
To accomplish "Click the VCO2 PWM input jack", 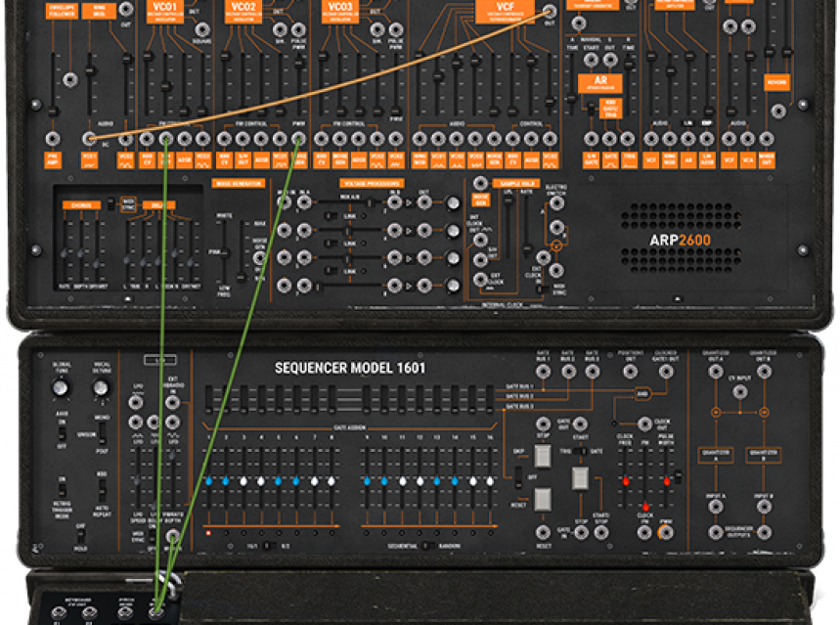I will coord(298,139).
